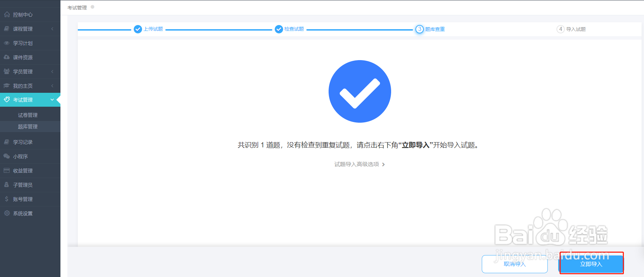Viewport: 644px width, 277px height.
Task: Go to 学习计划 menu item
Action: (30, 43)
